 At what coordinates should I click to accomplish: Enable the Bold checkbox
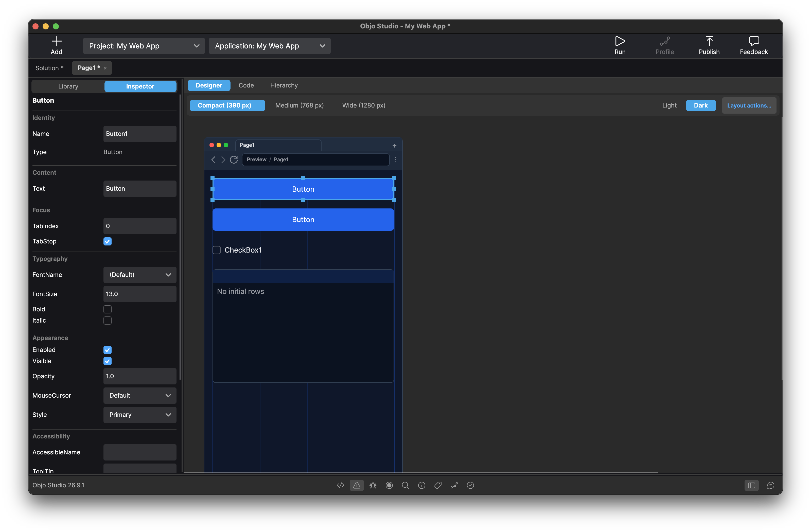pyautogui.click(x=107, y=309)
